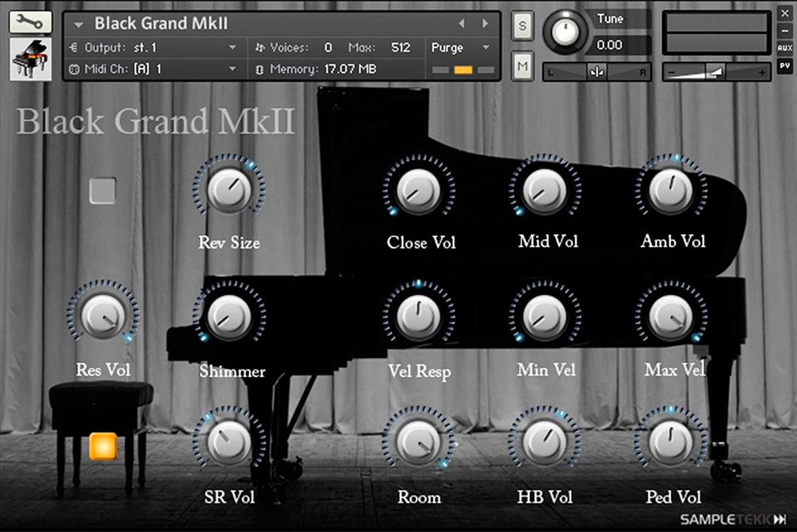Screen dimensions: 797x532
Task: Click the output volume slider
Action: 716,72
